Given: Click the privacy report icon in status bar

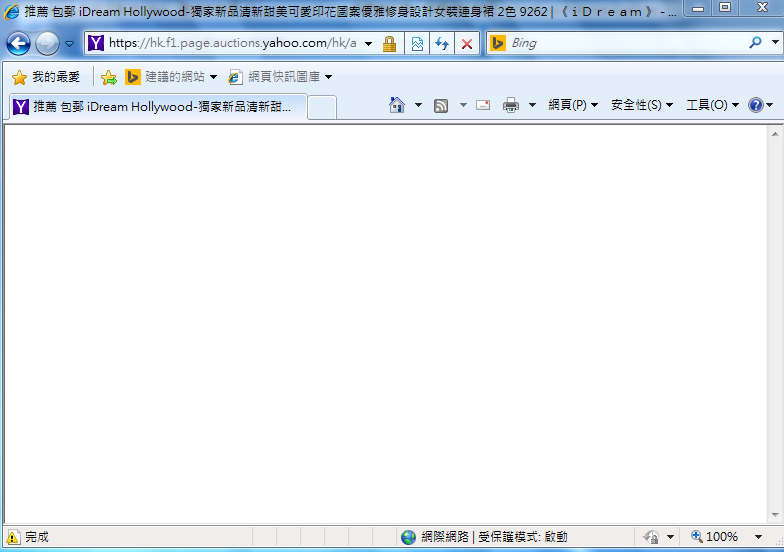Looking at the screenshot, I should coord(652,538).
